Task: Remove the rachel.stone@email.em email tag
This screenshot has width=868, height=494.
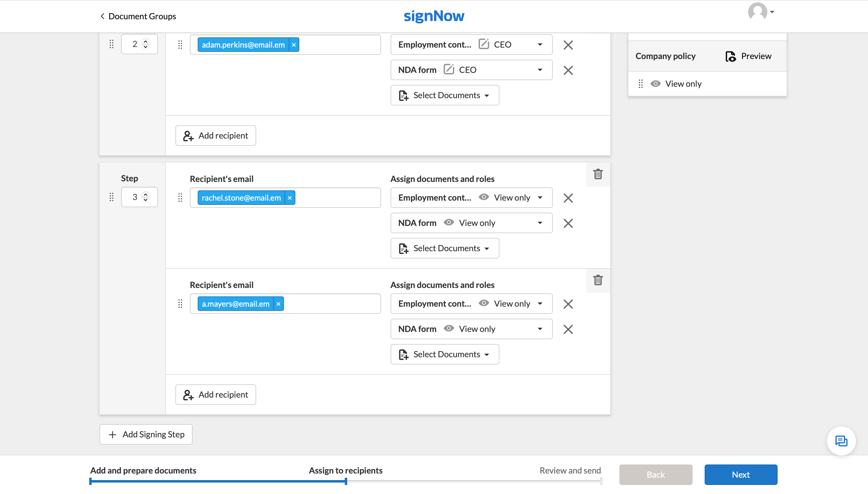Action: 290,198
